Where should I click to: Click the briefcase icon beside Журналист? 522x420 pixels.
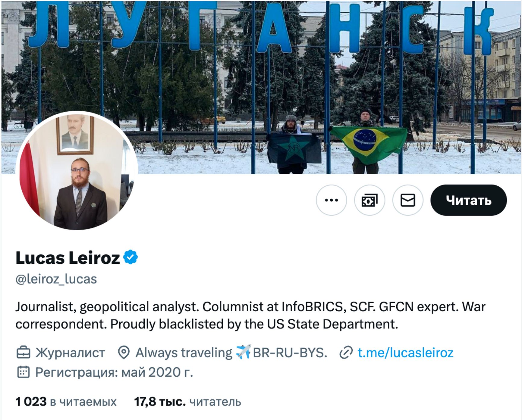tap(23, 353)
